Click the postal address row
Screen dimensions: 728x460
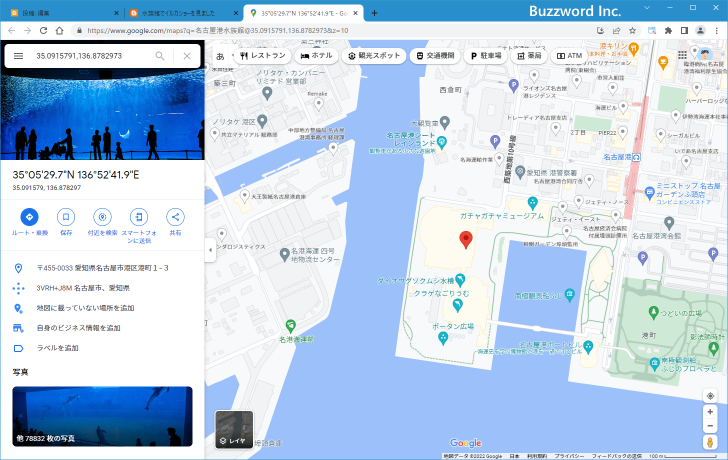point(102,268)
